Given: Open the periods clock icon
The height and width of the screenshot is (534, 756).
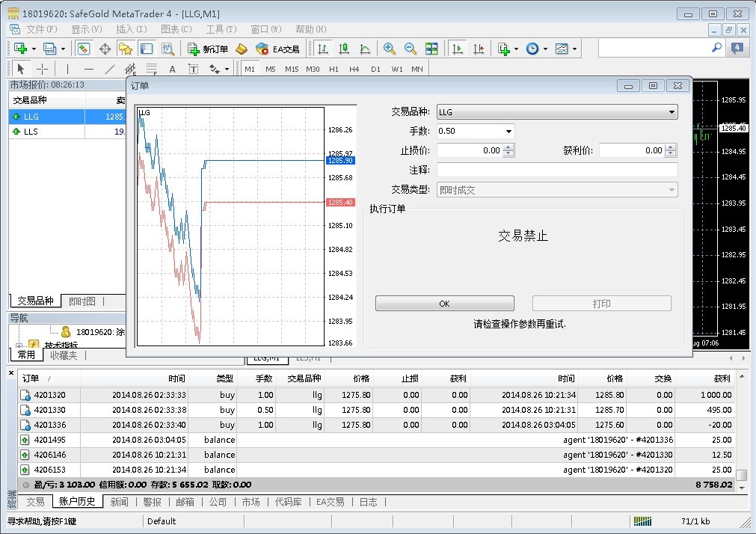Looking at the screenshot, I should [532, 49].
